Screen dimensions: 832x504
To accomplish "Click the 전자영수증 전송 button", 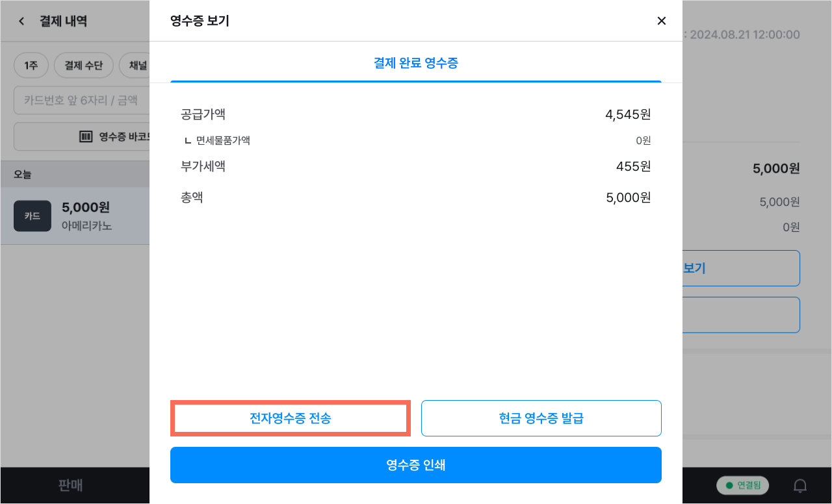I will coord(291,418).
